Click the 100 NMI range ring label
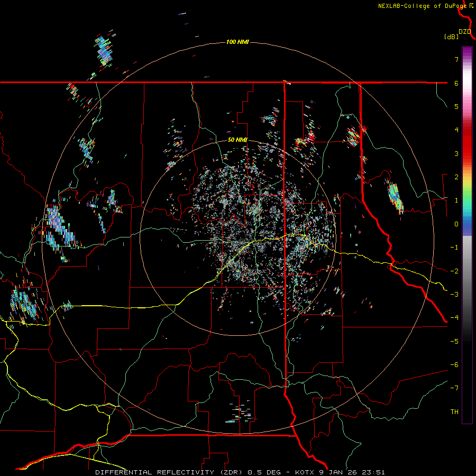The width and height of the screenshot is (476, 476). coord(237,42)
